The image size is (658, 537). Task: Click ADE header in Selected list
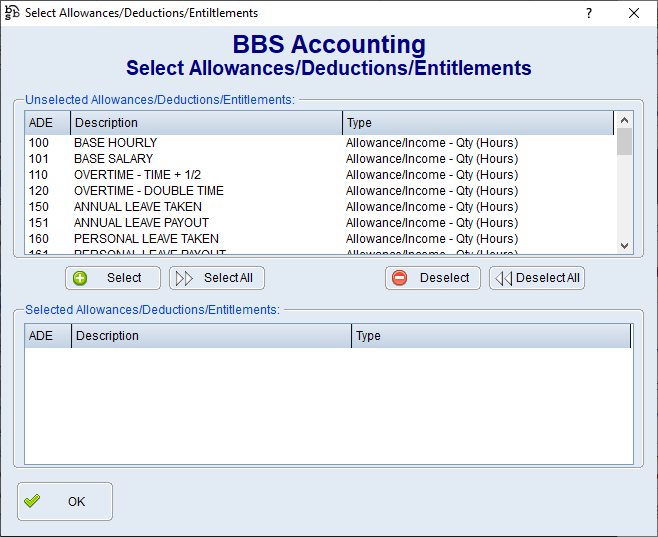coord(48,336)
